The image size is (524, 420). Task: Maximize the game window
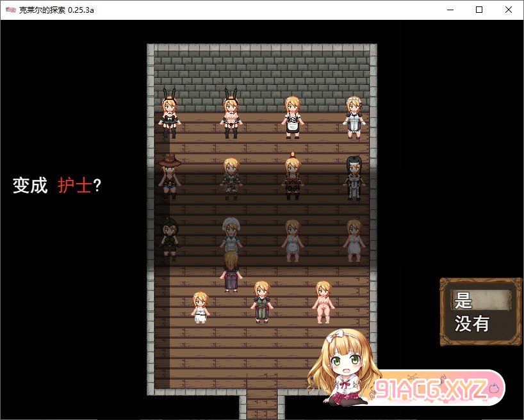(x=479, y=10)
